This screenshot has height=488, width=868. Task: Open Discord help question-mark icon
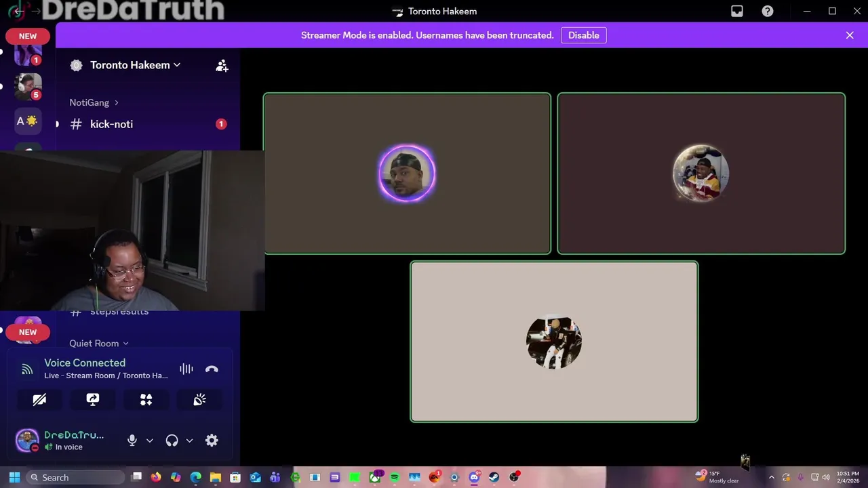click(768, 11)
